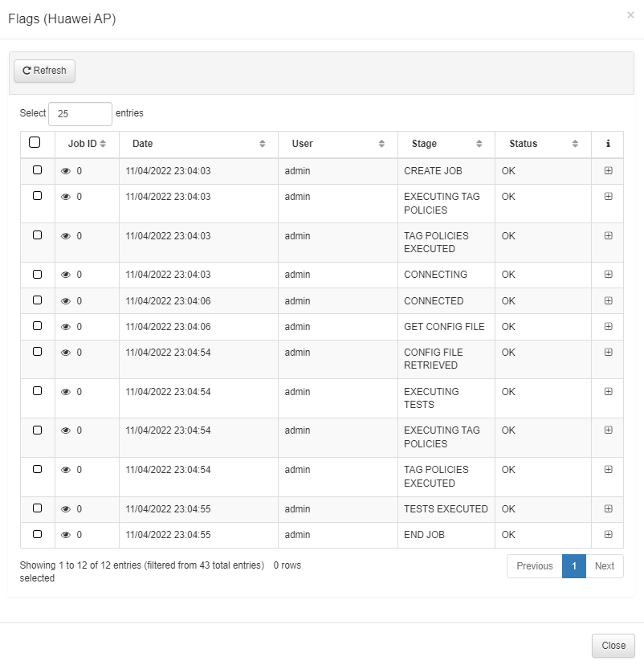Click eye icon in END JOB row
Image resolution: width=644 pixels, height=665 pixels.
(x=66, y=535)
